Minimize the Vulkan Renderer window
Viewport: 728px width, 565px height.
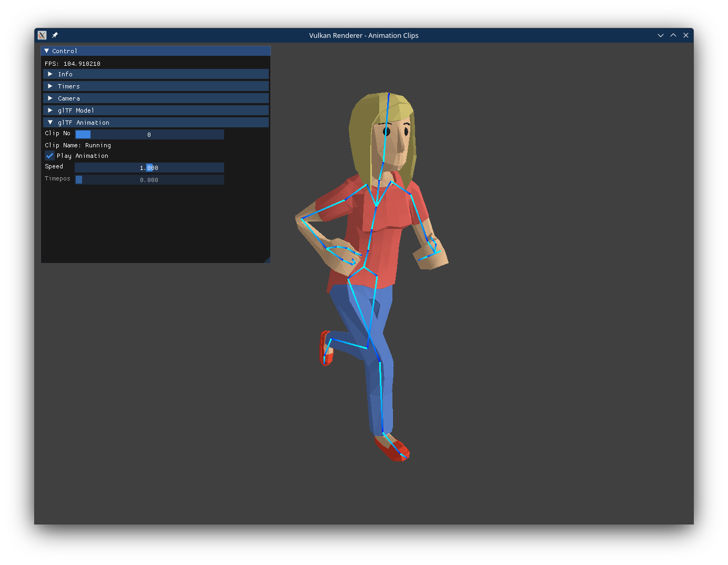[661, 35]
